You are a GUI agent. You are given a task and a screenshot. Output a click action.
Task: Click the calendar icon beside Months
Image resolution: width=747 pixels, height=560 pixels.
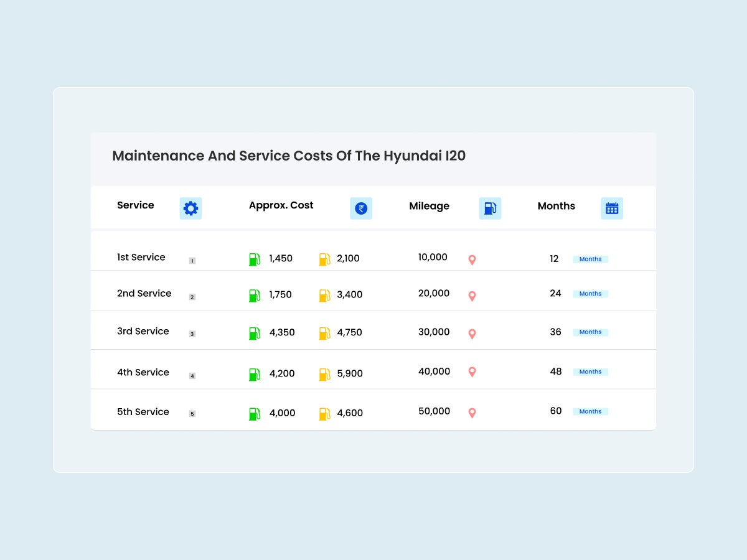[x=612, y=208]
